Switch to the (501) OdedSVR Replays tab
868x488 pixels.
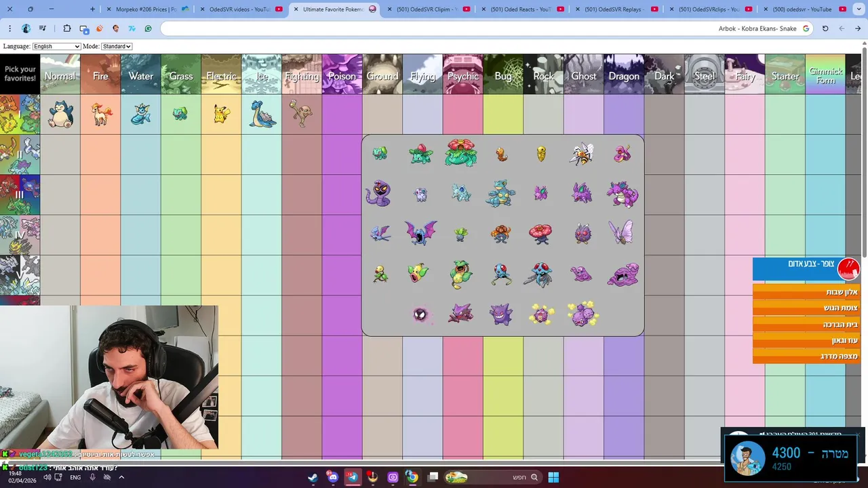[x=616, y=9]
